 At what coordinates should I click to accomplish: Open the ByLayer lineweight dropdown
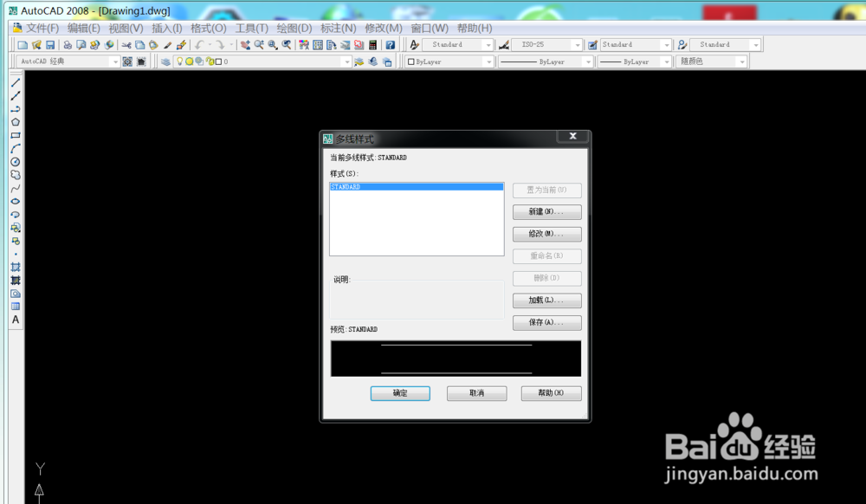pyautogui.click(x=667, y=61)
